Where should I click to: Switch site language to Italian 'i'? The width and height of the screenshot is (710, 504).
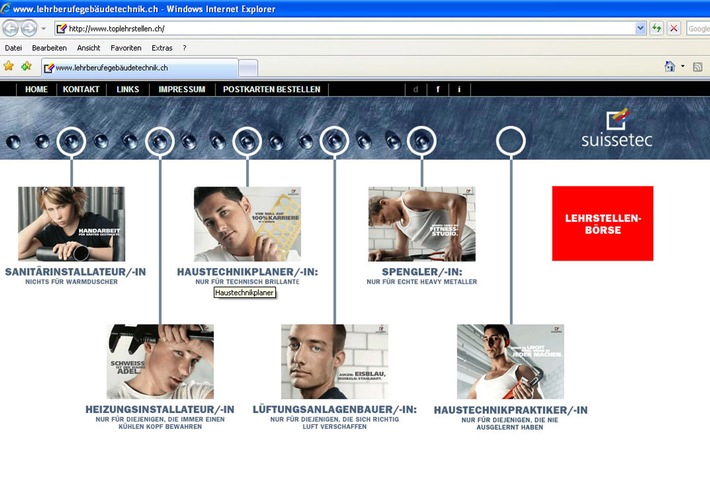click(459, 89)
